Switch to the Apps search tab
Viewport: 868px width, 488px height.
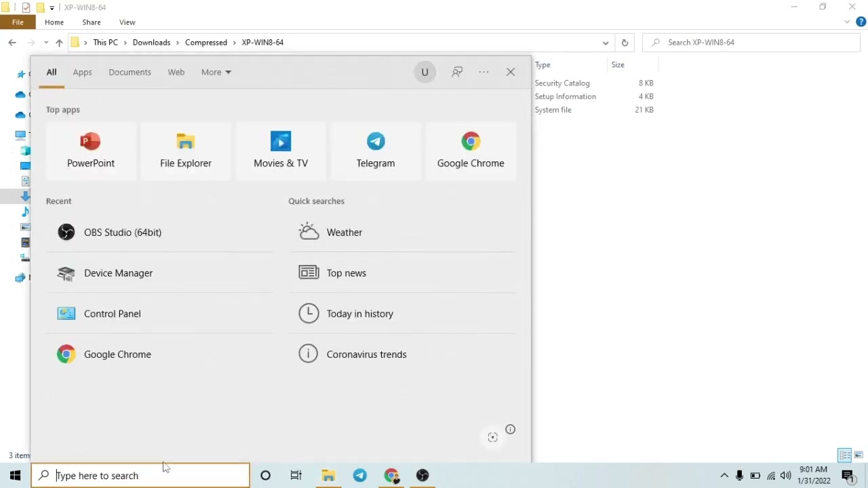tap(83, 72)
